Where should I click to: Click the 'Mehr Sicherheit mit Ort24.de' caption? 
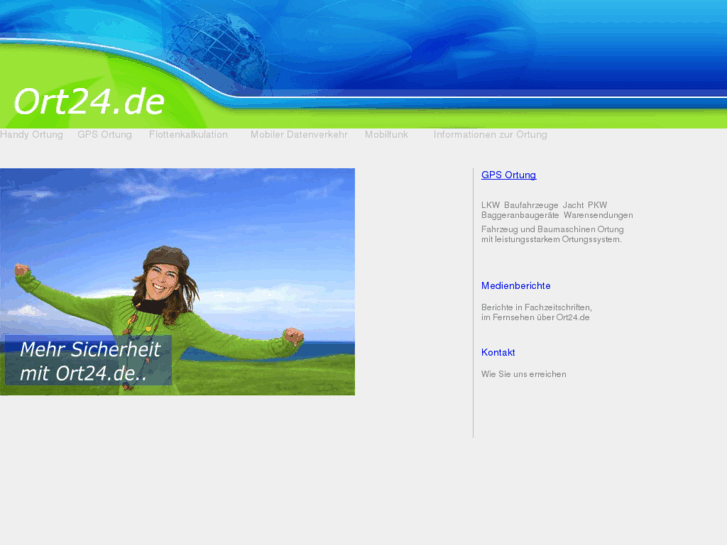[89, 361]
